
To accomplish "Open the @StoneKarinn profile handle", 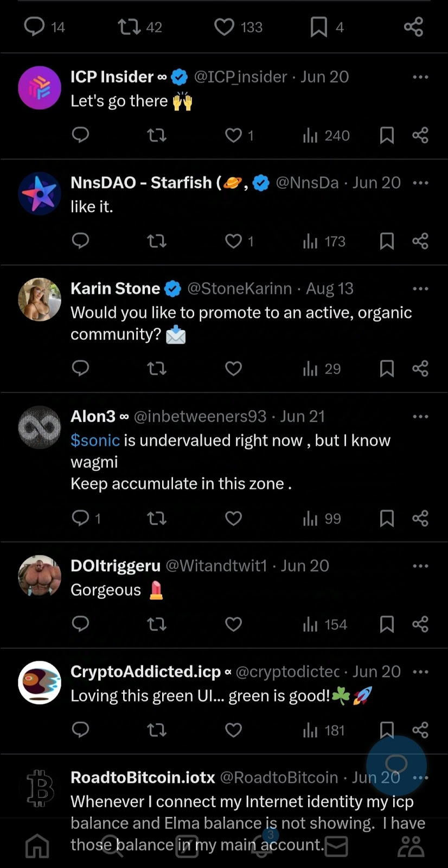I will (239, 289).
